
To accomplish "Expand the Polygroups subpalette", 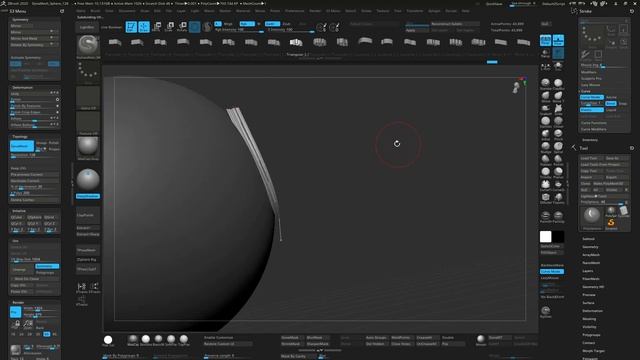I will pyautogui.click(x=591, y=335).
